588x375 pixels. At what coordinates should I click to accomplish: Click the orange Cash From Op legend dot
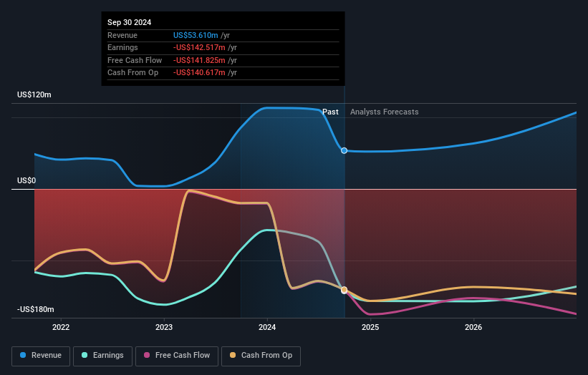pos(233,355)
